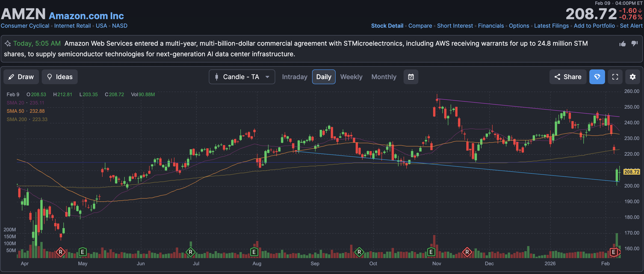Click the November earnings E marker
Screen dimensions: 644x274
(x=431, y=252)
